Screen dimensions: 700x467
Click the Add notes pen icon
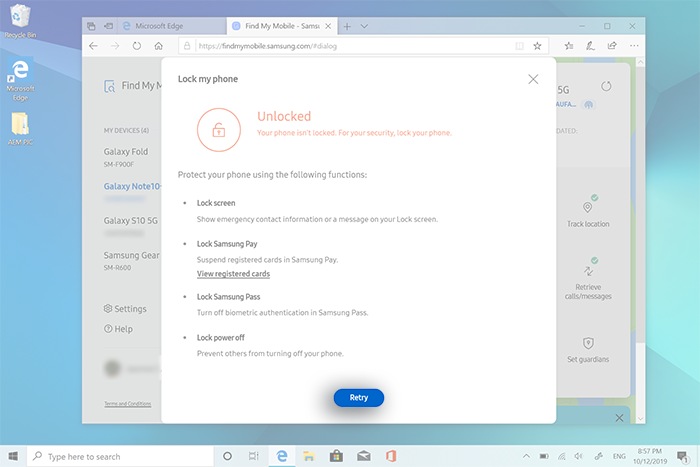[x=590, y=46]
